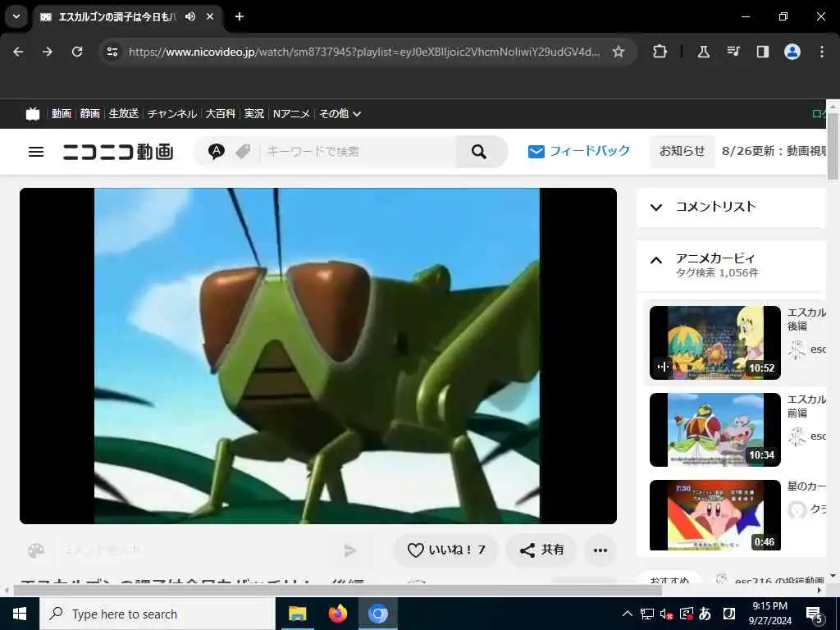Mute the tab via speaker icon
The height and width of the screenshot is (630, 840).
[x=190, y=16]
